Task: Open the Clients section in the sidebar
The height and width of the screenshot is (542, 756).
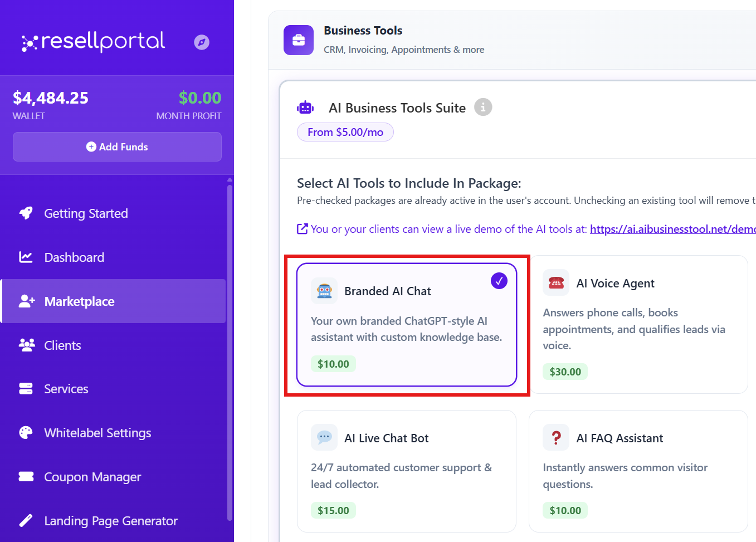Action: [62, 345]
